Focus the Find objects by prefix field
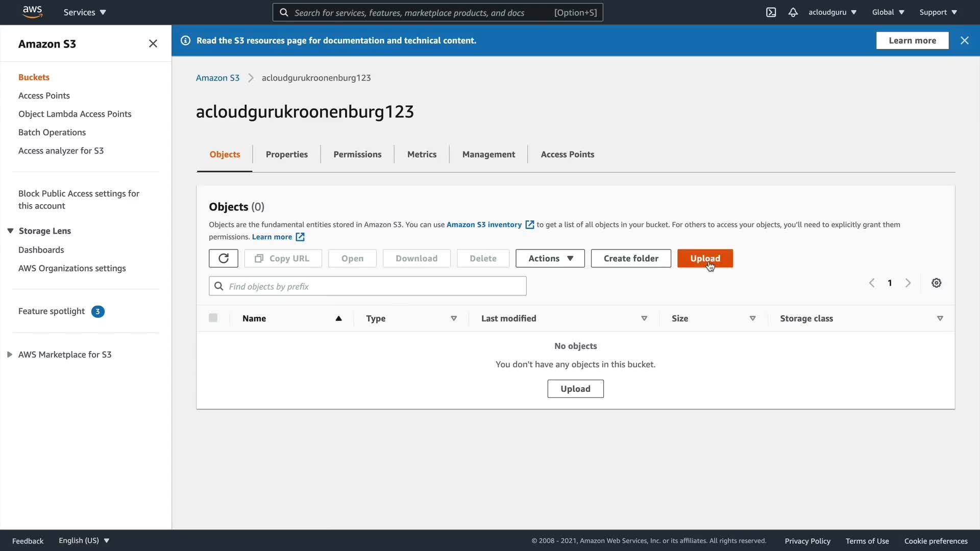 pyautogui.click(x=367, y=286)
